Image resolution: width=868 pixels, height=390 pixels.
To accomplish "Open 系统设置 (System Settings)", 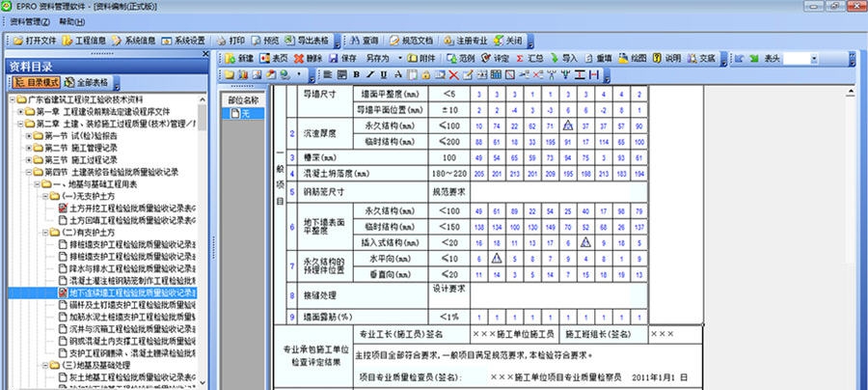I will (x=183, y=41).
